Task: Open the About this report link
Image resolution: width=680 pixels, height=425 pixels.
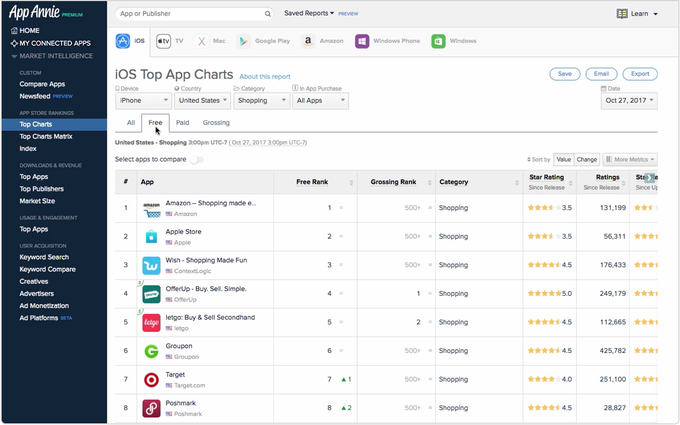Action: point(265,76)
